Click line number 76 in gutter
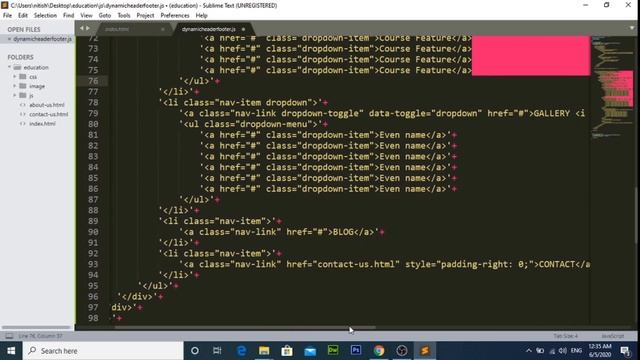Image resolution: width=640 pixels, height=360 pixels. [93, 81]
